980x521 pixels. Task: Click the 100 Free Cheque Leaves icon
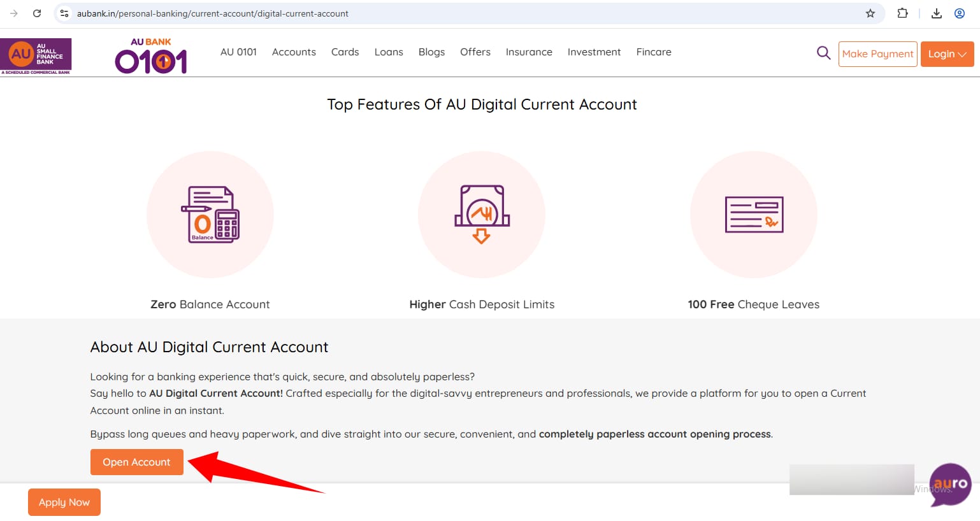pyautogui.click(x=754, y=215)
